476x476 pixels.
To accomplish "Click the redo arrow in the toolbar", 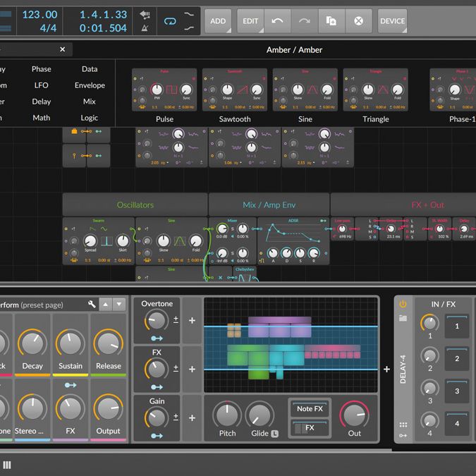I will click(x=305, y=21).
